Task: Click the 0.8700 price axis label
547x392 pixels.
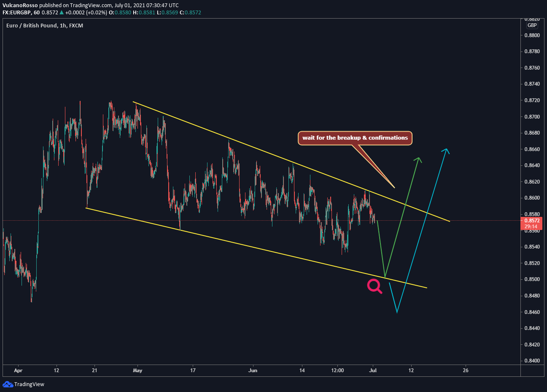Action: [532, 117]
